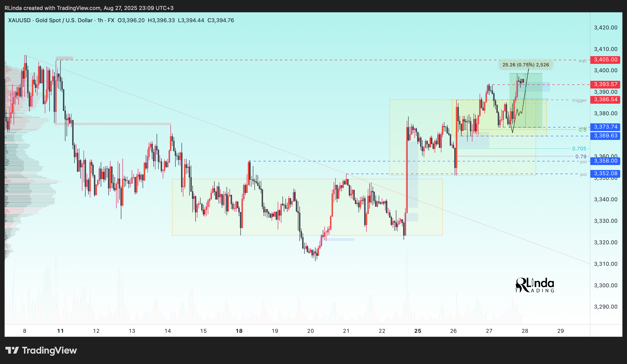Click the eqh level label
The height and width of the screenshot is (364, 627).
click(x=582, y=61)
